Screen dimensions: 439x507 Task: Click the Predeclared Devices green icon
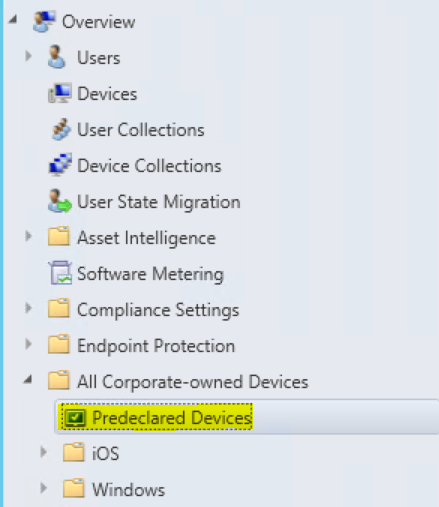tap(75, 417)
